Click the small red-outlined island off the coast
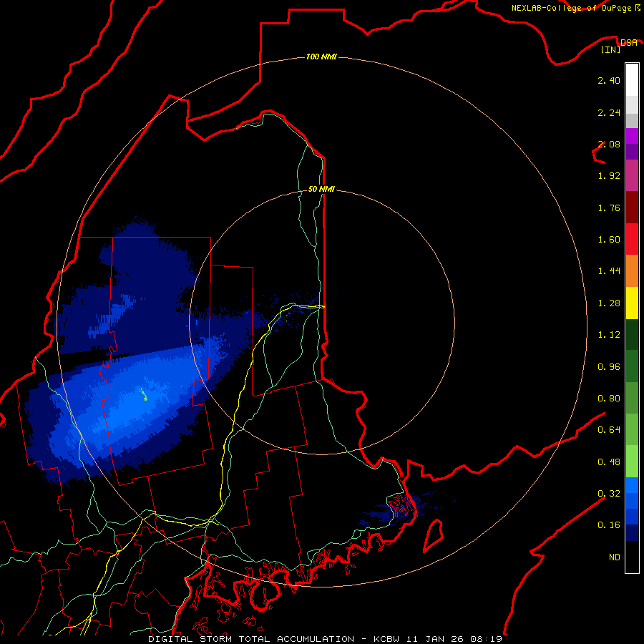 click(434, 535)
